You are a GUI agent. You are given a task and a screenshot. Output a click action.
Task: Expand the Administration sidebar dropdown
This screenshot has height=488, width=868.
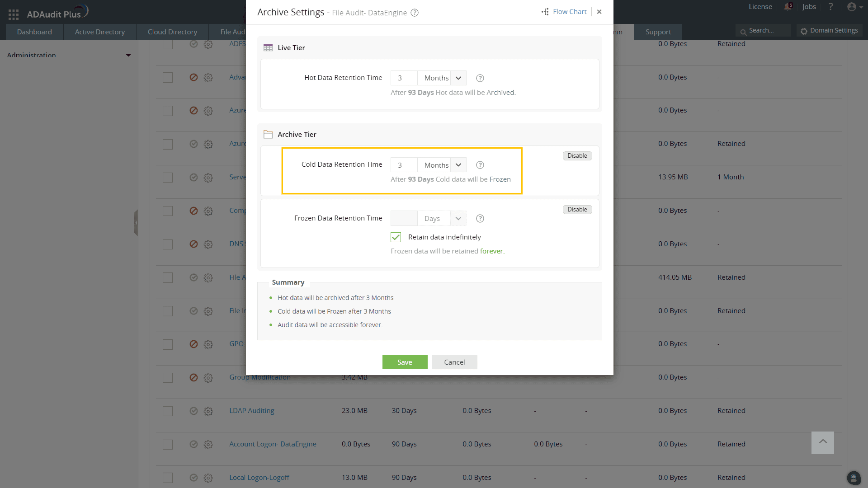coord(128,56)
